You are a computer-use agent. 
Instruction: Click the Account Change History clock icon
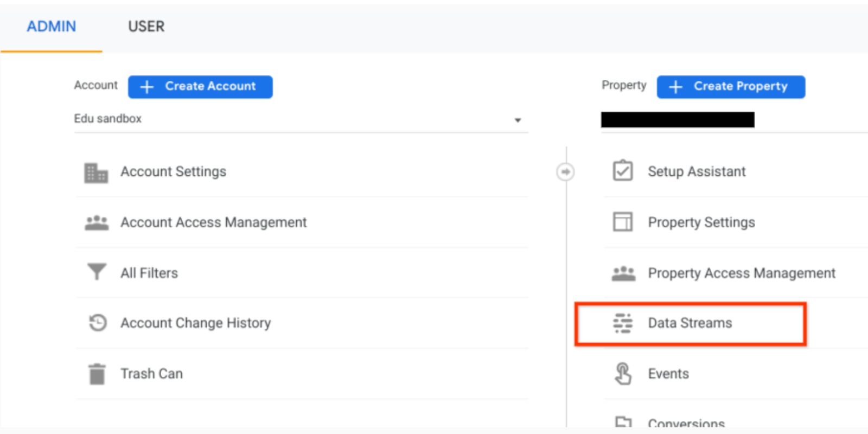[x=98, y=323]
